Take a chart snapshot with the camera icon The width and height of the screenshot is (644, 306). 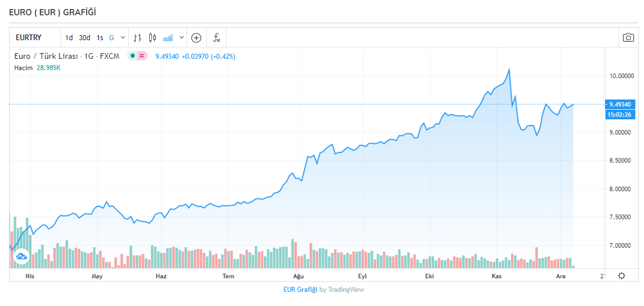(x=628, y=38)
